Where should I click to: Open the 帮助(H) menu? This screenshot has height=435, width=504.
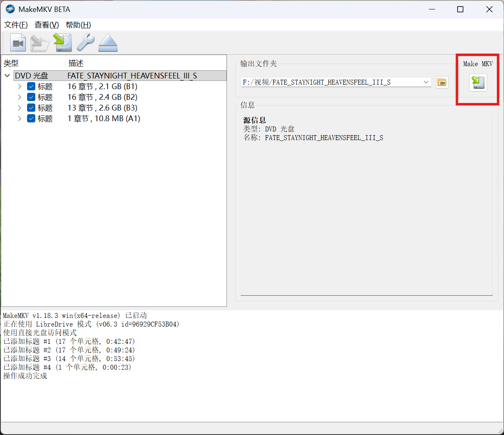click(78, 25)
